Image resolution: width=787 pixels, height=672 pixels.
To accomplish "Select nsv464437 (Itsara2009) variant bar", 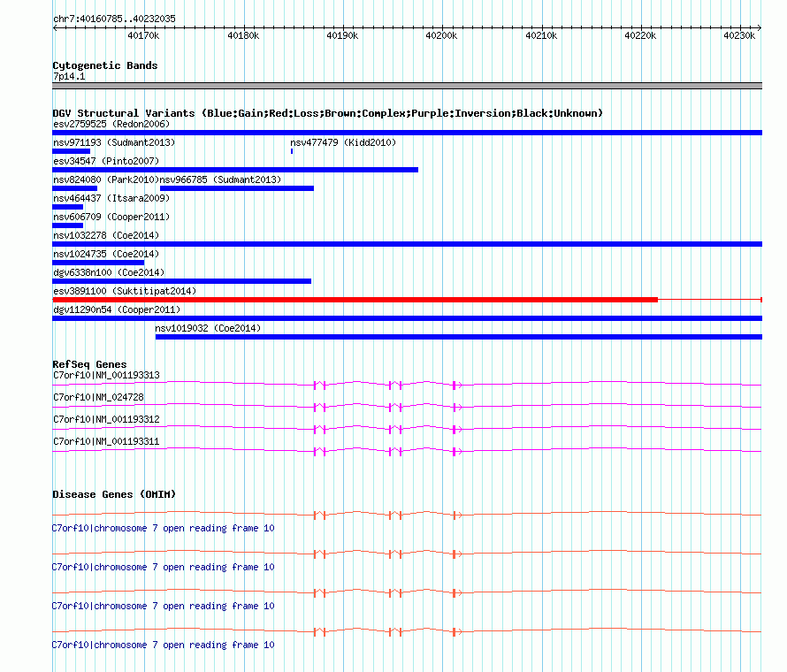I will pos(68,207).
